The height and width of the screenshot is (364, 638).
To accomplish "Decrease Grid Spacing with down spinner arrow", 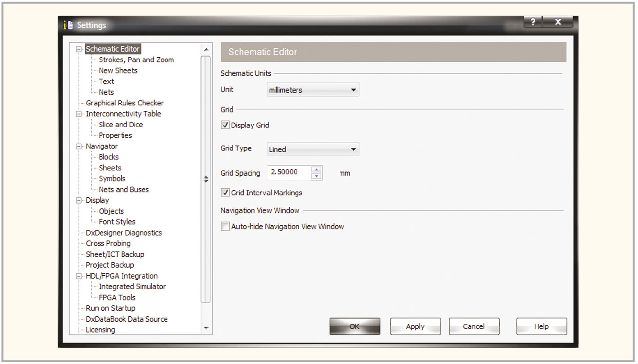I will [x=317, y=176].
